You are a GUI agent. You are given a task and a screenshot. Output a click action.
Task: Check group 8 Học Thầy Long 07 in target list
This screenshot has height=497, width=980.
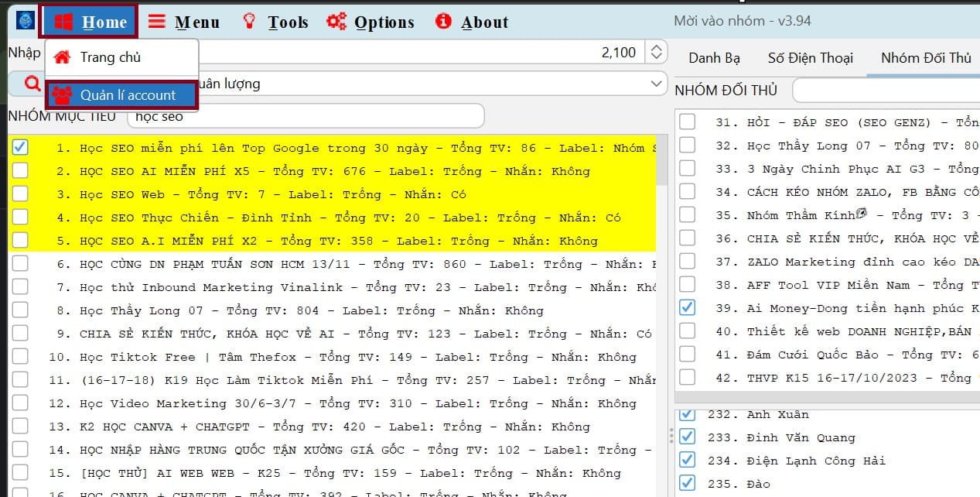[x=20, y=310]
